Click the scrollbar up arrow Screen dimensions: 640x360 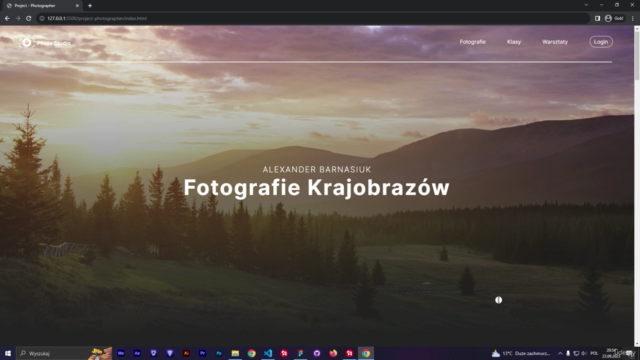(x=637, y=29)
